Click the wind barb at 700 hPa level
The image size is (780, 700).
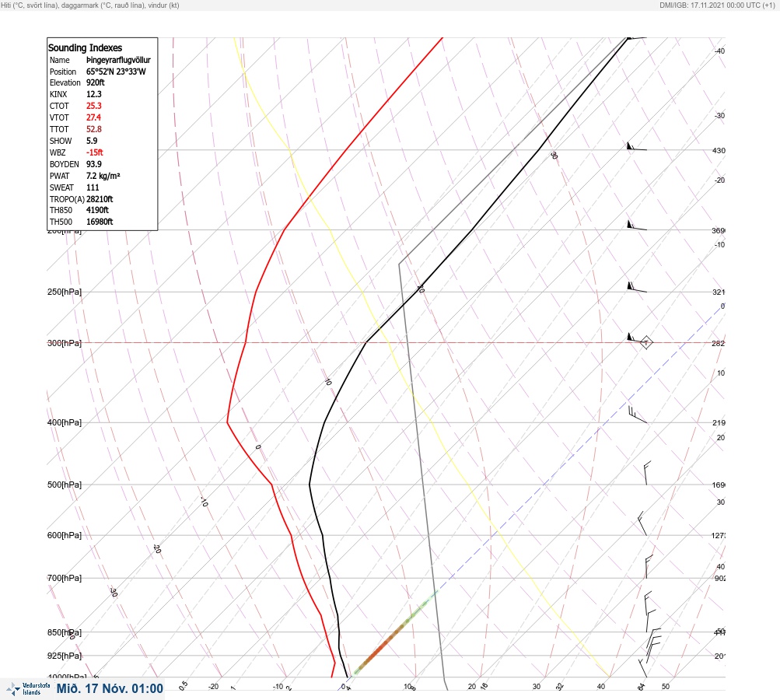pos(648,567)
